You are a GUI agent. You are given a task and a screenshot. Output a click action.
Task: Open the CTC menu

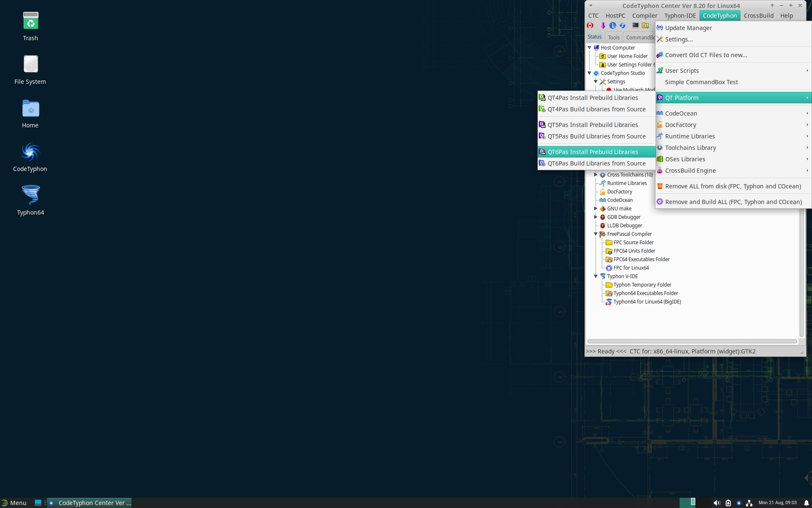[593, 16]
